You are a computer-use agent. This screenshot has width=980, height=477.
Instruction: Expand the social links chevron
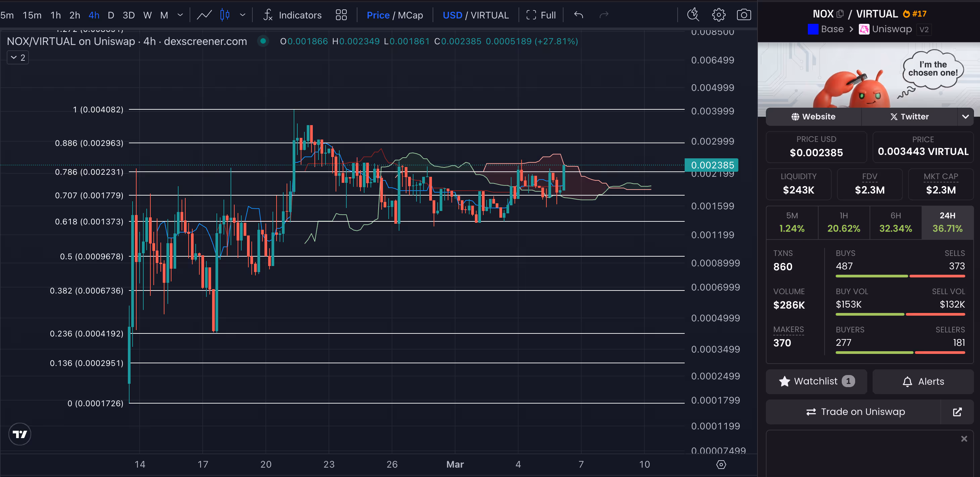965,117
